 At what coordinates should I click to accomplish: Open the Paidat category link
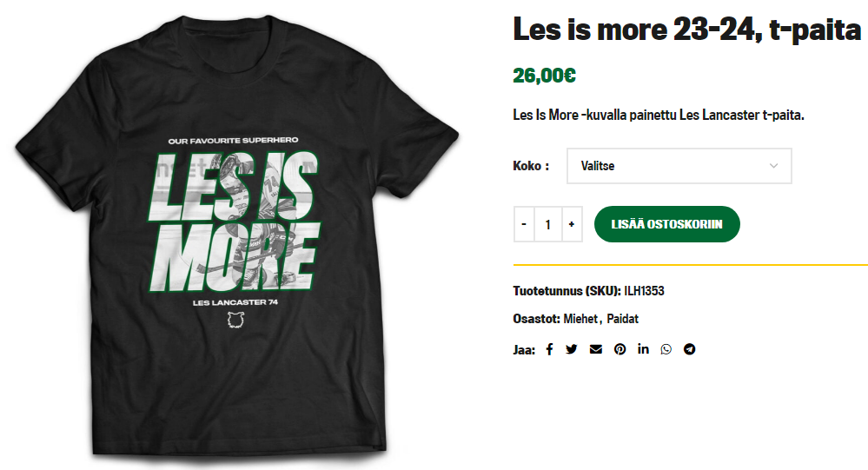click(x=622, y=319)
